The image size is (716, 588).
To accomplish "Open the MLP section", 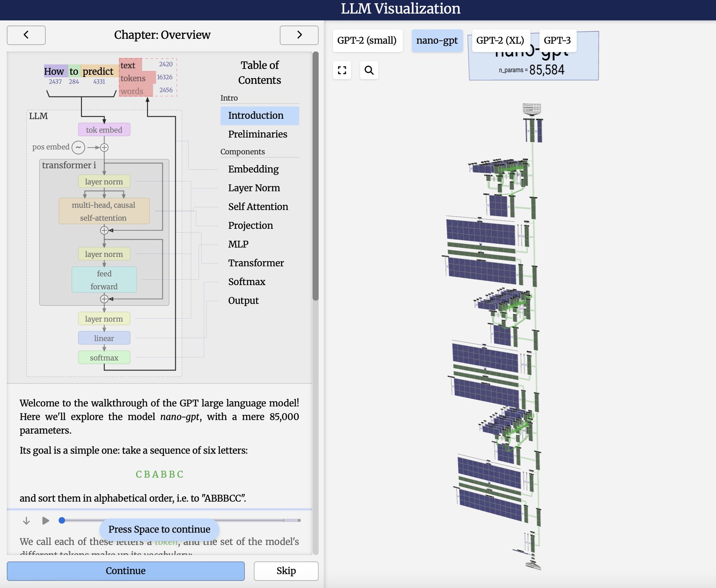I will tap(260, 244).
